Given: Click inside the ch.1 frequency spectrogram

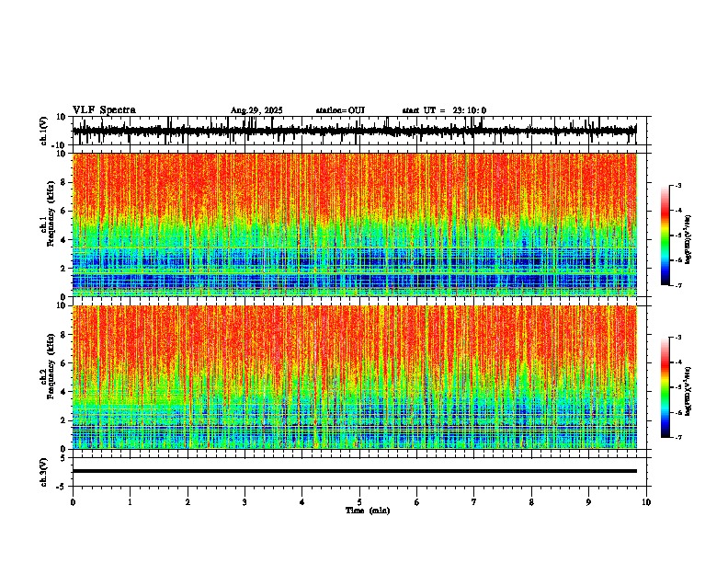Looking at the screenshot, I should (x=355, y=224).
